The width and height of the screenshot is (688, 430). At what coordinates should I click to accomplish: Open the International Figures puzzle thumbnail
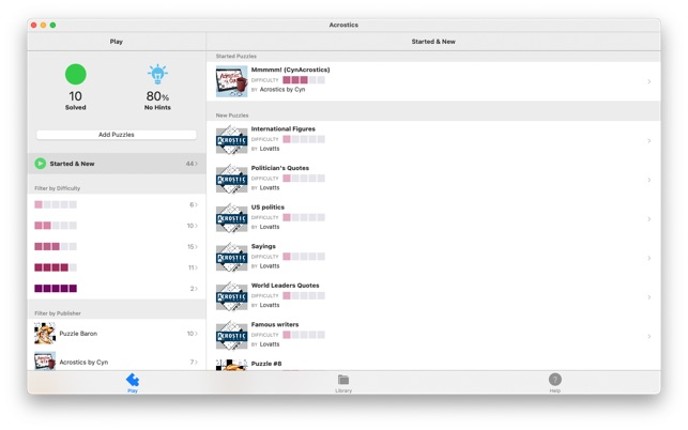(232, 140)
